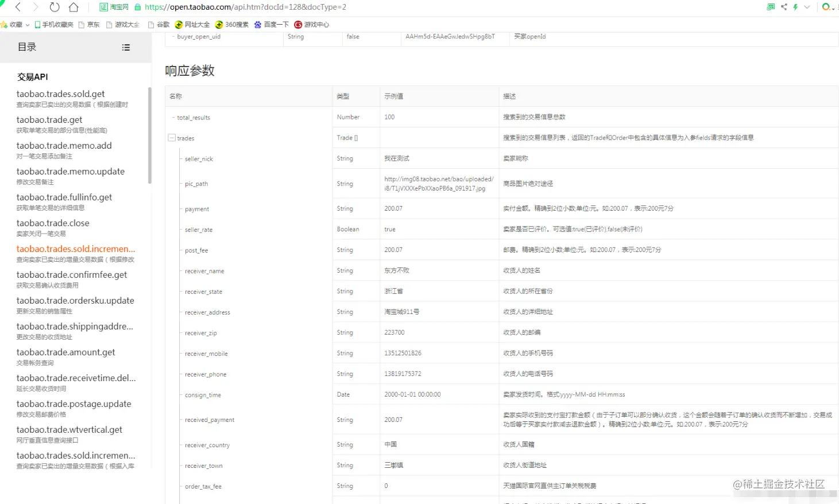Open taobao.trade.confirmfee.get in sidebar
Viewport: 839px width, 504px height.
point(72,274)
